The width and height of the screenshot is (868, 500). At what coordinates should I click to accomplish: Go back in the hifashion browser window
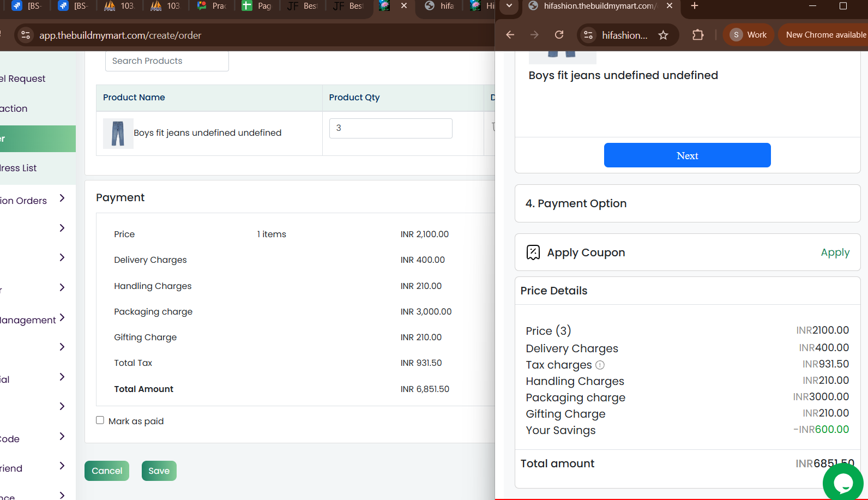point(510,35)
